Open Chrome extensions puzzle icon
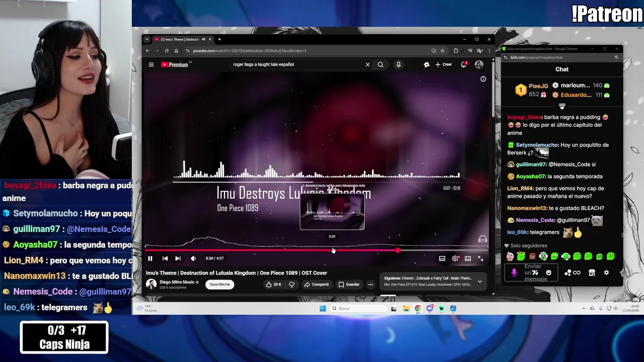The width and height of the screenshot is (644, 362). pos(456,51)
